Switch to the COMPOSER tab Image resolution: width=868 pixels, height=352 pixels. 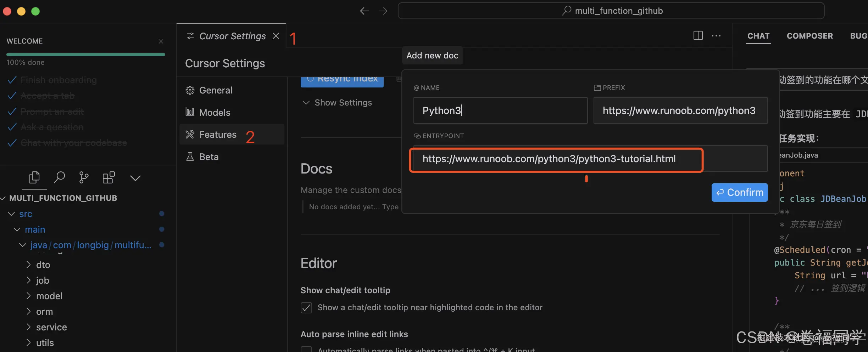809,36
